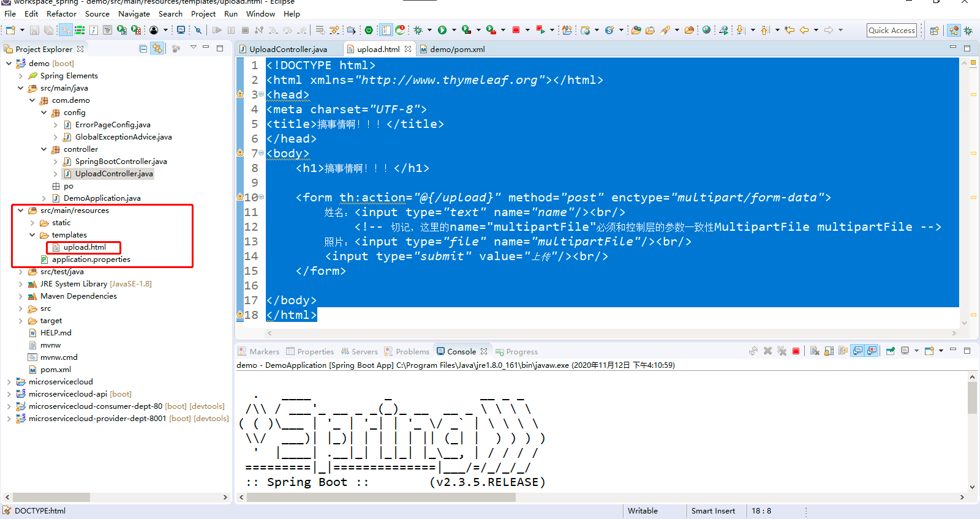This screenshot has width=980, height=519.
Task: Select pom.xml in Project Explorer
Action: [56, 370]
